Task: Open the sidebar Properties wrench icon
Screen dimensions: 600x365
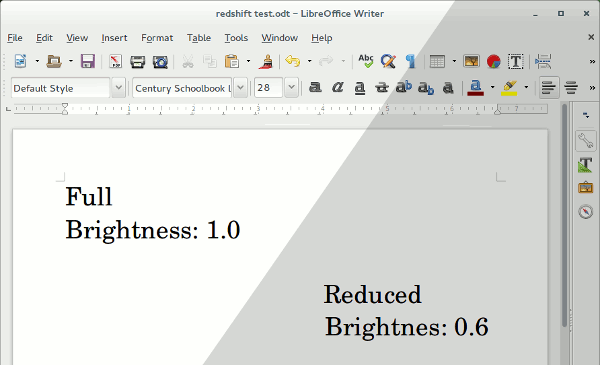Action: click(x=586, y=141)
